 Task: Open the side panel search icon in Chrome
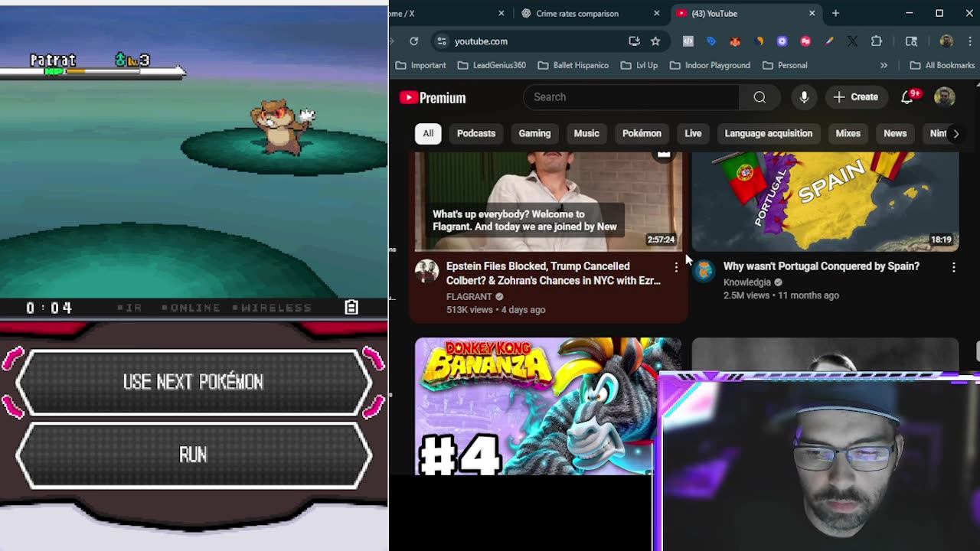click(x=911, y=41)
